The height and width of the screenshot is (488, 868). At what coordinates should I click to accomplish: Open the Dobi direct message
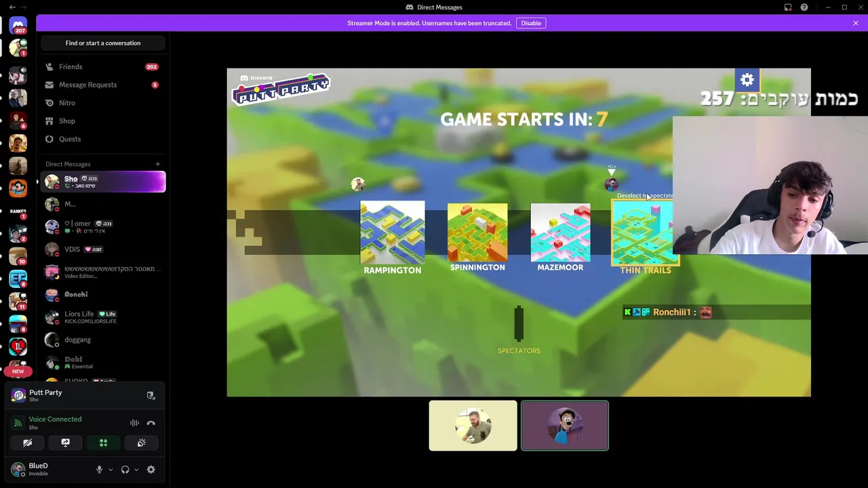(x=103, y=362)
